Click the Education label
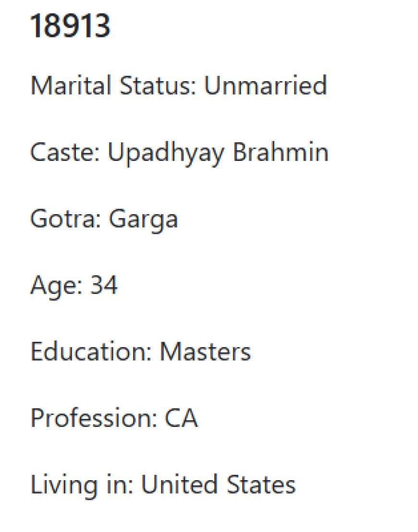The width and height of the screenshot is (418, 532). tap(91, 351)
